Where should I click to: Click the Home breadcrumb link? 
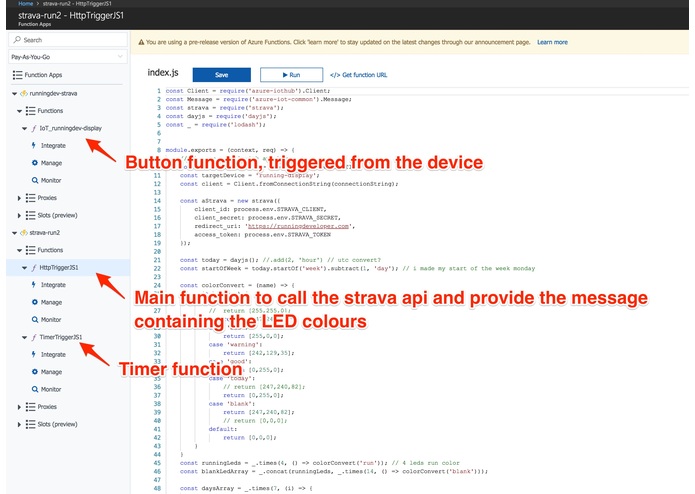click(26, 3)
